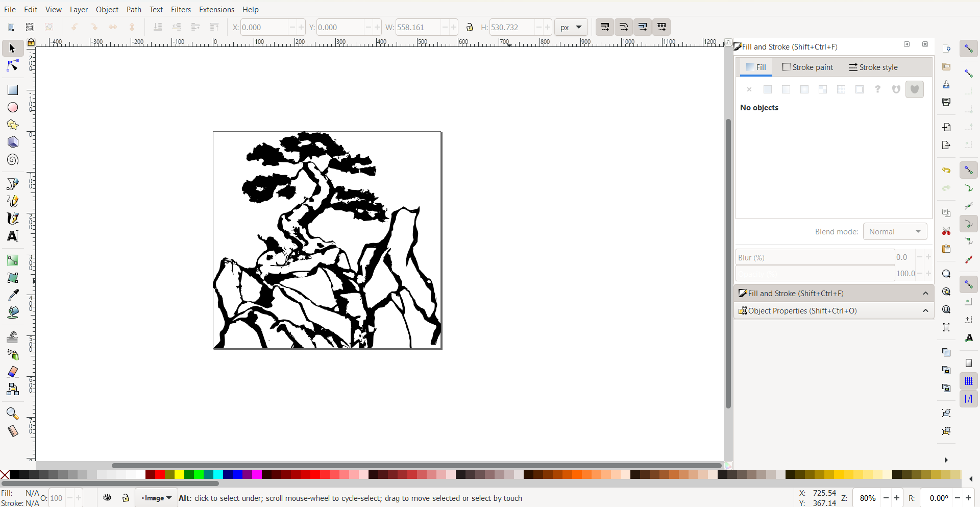Enable scaling stroke width with objects

[605, 27]
